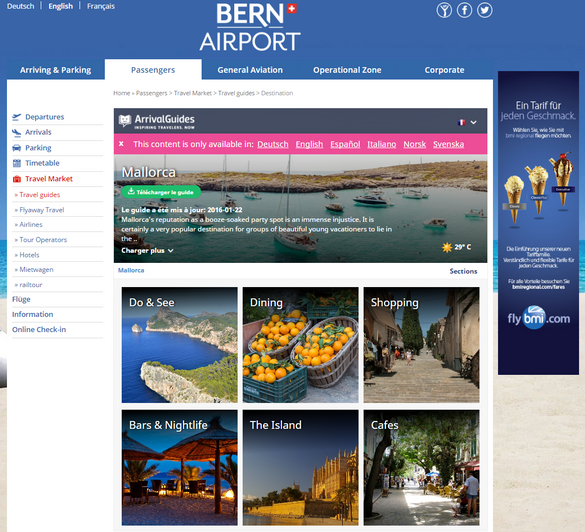The height and width of the screenshot is (532, 585).
Task: Open General Aviation tab
Action: coord(250,70)
